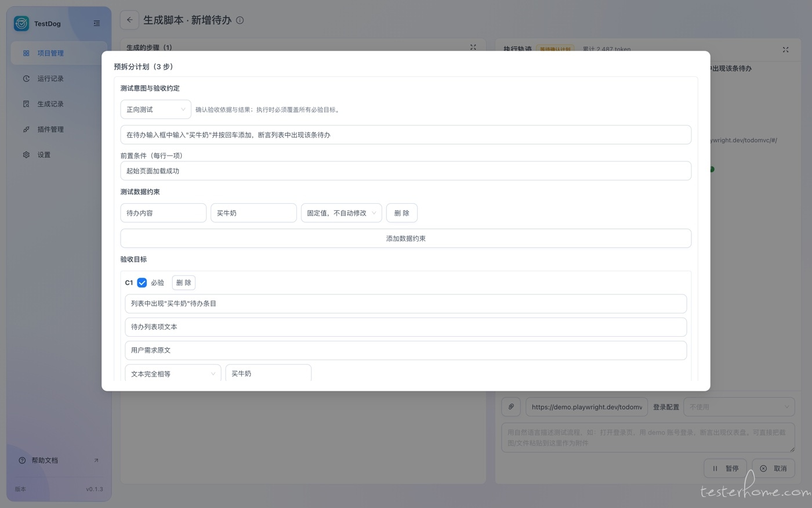This screenshot has height=508, width=812.
Task: Open the 正向测试 dropdown
Action: click(155, 109)
